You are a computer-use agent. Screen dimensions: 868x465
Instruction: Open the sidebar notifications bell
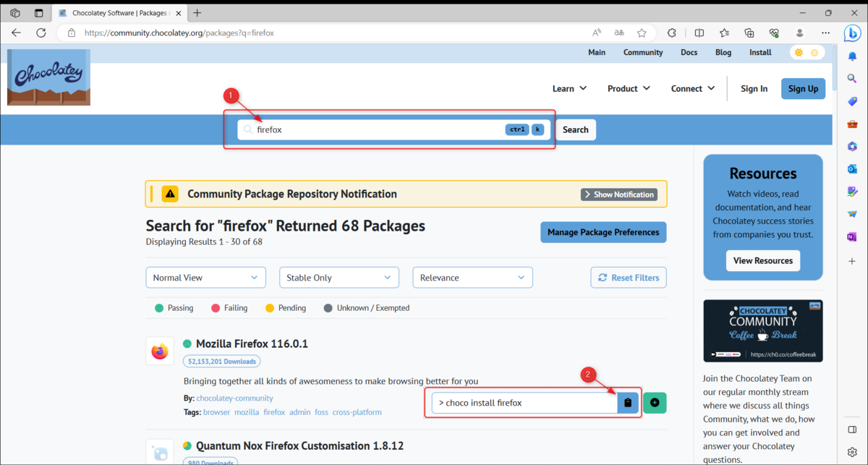tap(852, 56)
